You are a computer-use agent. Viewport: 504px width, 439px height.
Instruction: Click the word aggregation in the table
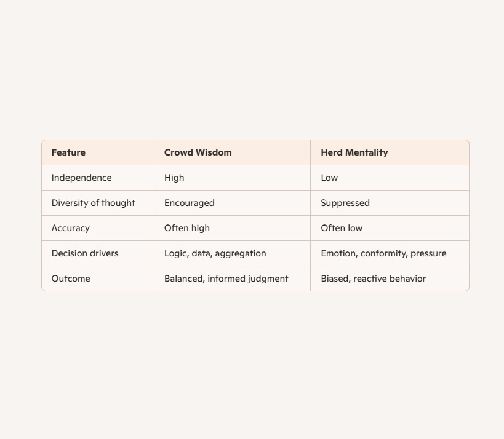click(x=241, y=253)
